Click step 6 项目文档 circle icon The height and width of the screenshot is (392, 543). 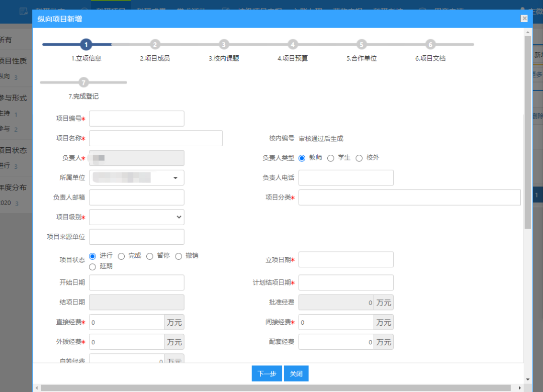tap(430, 45)
